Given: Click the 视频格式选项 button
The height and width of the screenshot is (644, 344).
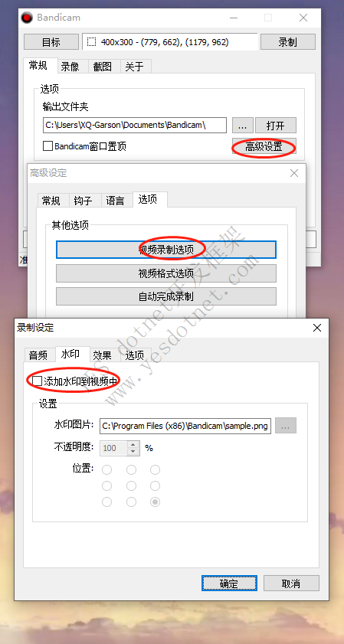Looking at the screenshot, I should [x=166, y=273].
